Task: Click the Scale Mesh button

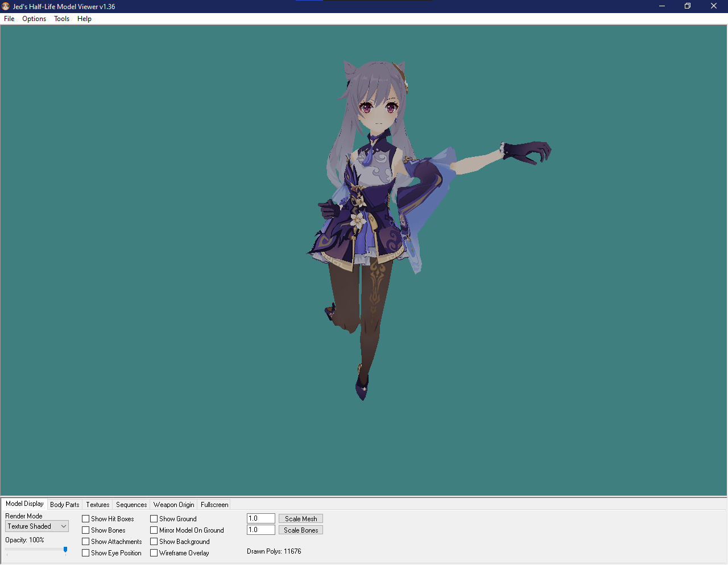Action: pyautogui.click(x=301, y=519)
